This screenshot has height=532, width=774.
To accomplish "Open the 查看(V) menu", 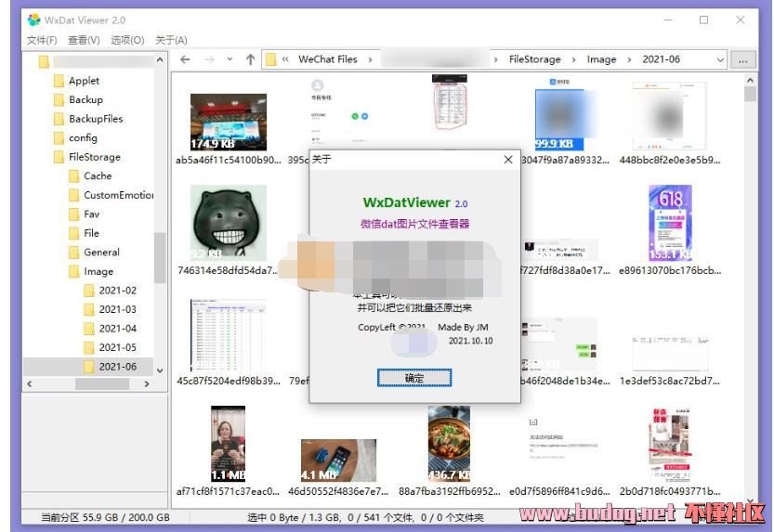I will pos(84,40).
